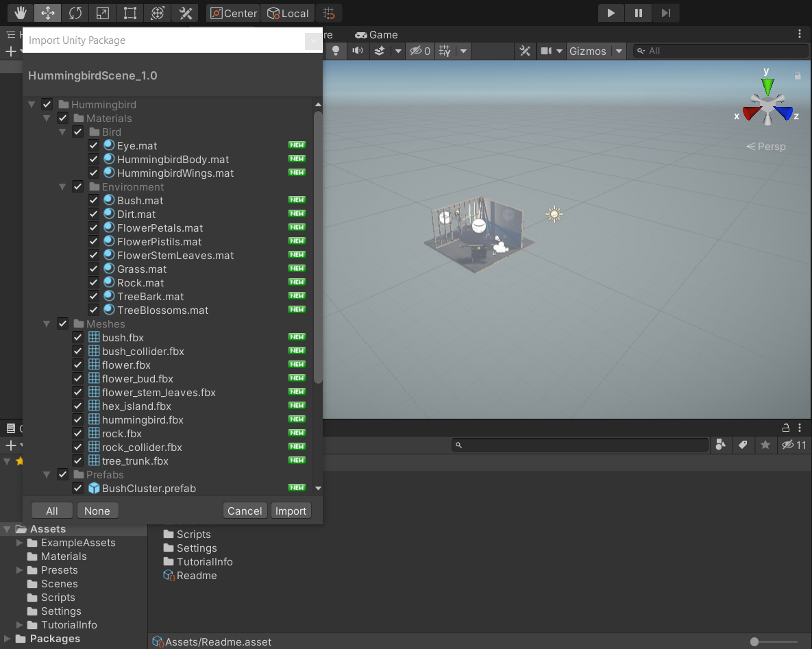Open the Scripts folder in asset list

[x=187, y=534]
